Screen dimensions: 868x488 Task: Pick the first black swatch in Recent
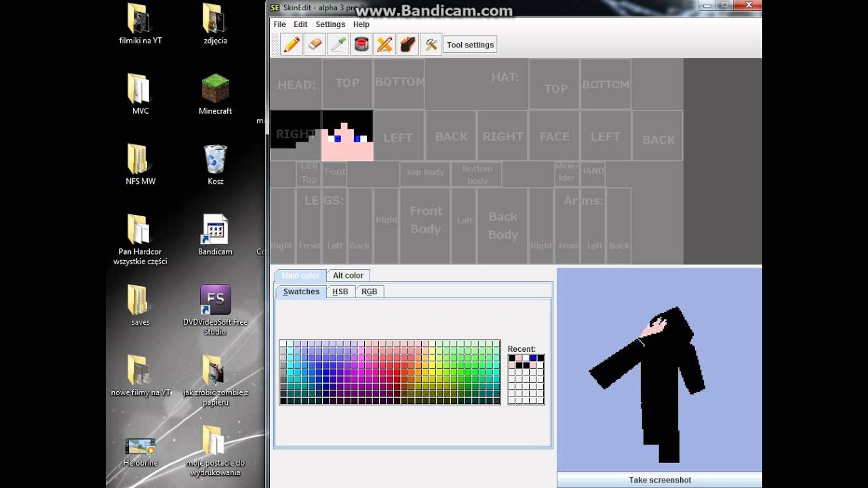click(x=512, y=358)
